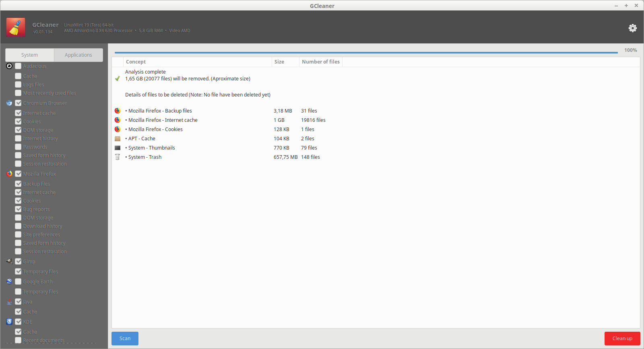Enable Audacious Cache checkbox
The height and width of the screenshot is (349, 644).
(x=18, y=76)
